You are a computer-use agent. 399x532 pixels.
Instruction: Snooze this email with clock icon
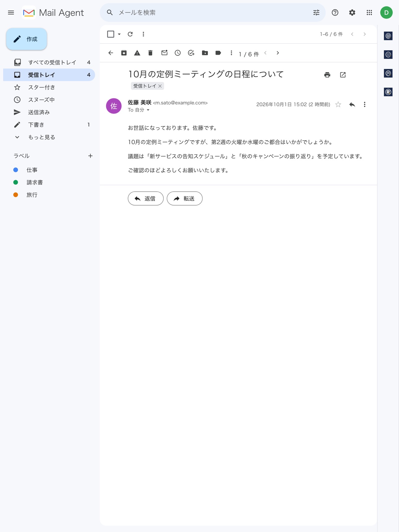pos(178,53)
